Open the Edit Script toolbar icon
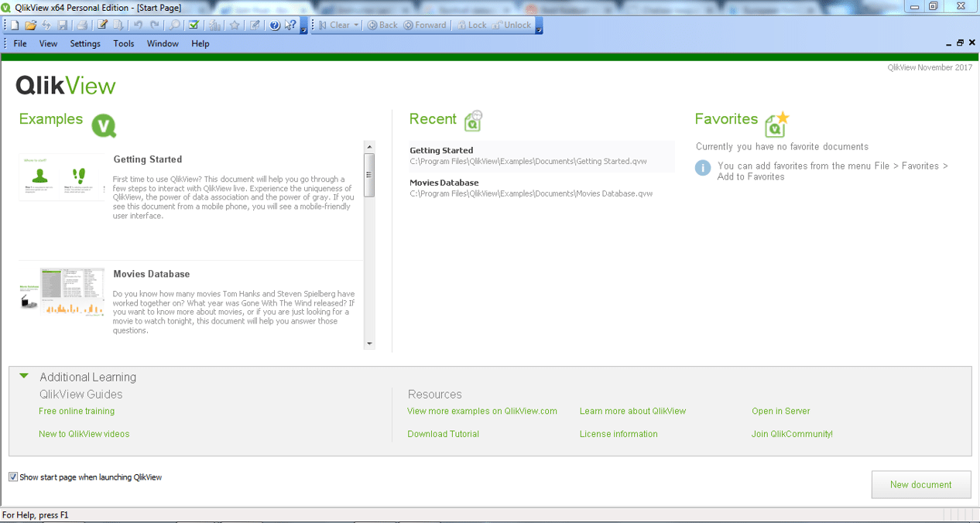Screen dimensions: 980x523 pyautogui.click(x=102, y=25)
